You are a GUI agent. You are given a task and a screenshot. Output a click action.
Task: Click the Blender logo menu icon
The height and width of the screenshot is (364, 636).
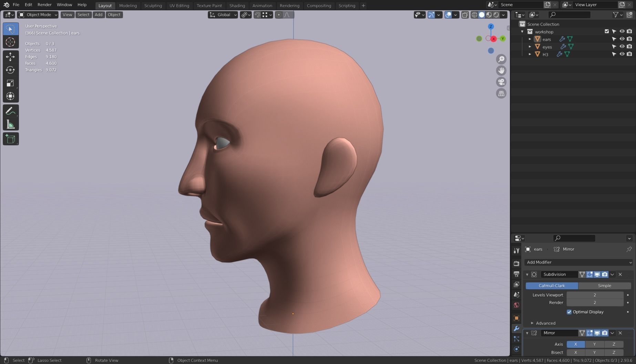click(7, 5)
